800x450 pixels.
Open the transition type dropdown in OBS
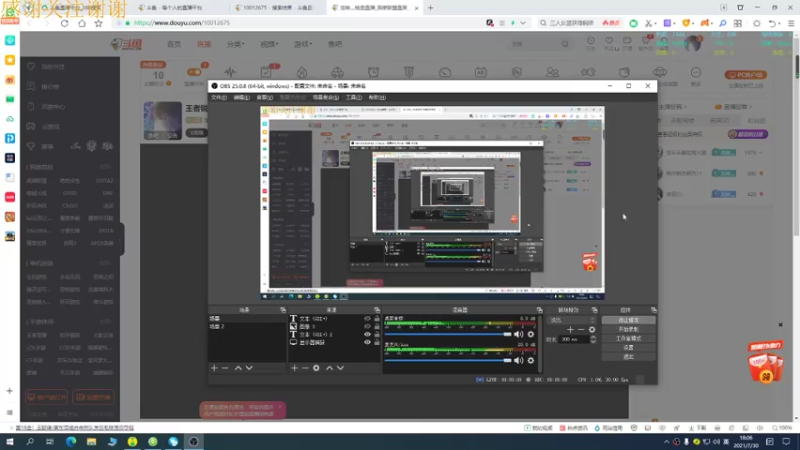(571, 320)
